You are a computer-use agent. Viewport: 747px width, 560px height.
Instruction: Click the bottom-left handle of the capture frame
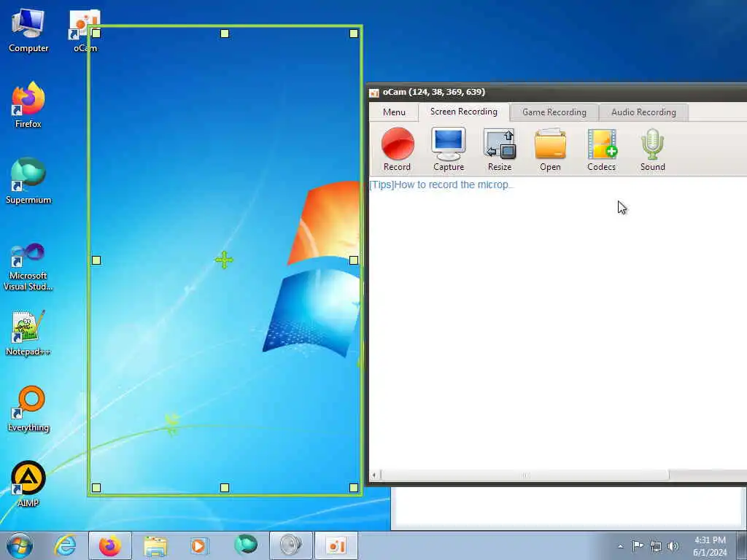(x=96, y=488)
